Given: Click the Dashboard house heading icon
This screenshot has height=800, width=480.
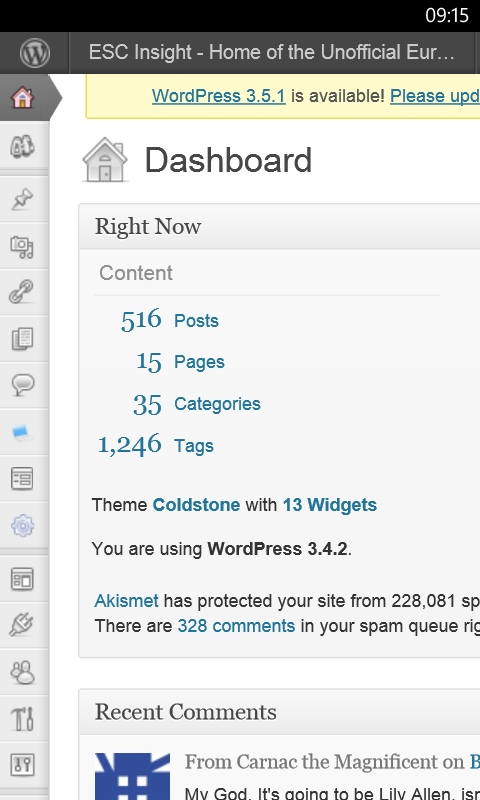Looking at the screenshot, I should [105, 160].
